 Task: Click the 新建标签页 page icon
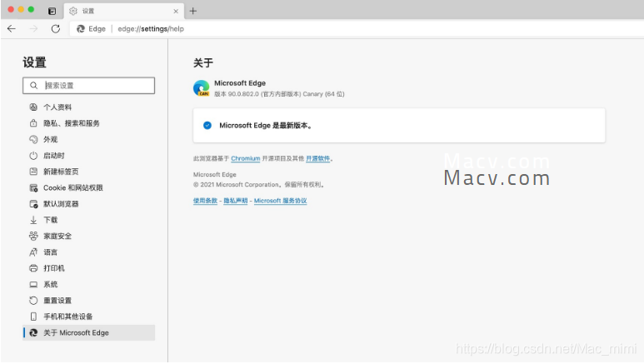coord(33,172)
